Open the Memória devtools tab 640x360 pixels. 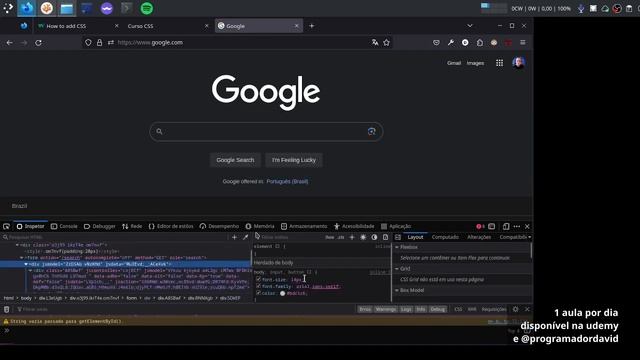pyautogui.click(x=260, y=227)
